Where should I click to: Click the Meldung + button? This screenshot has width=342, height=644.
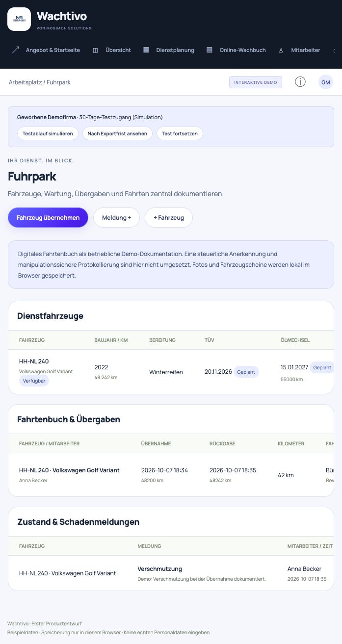click(x=116, y=217)
